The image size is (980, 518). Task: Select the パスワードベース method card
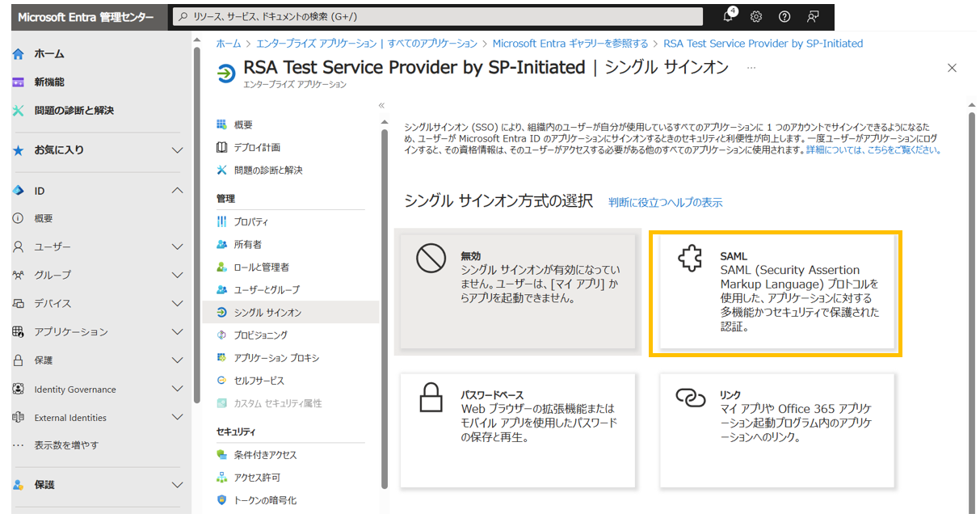click(x=518, y=430)
